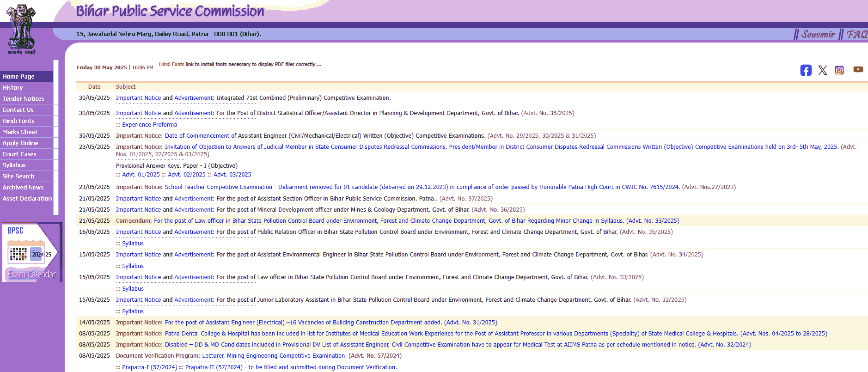Open the X (Twitter) social icon
The width and height of the screenshot is (868, 372).
pos(823,70)
